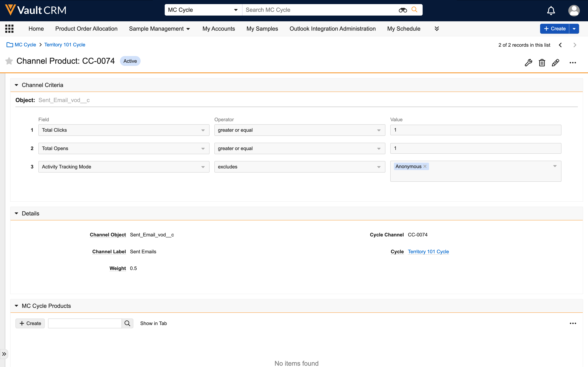
Task: Expand the left sidebar panel
Action: tap(4, 354)
